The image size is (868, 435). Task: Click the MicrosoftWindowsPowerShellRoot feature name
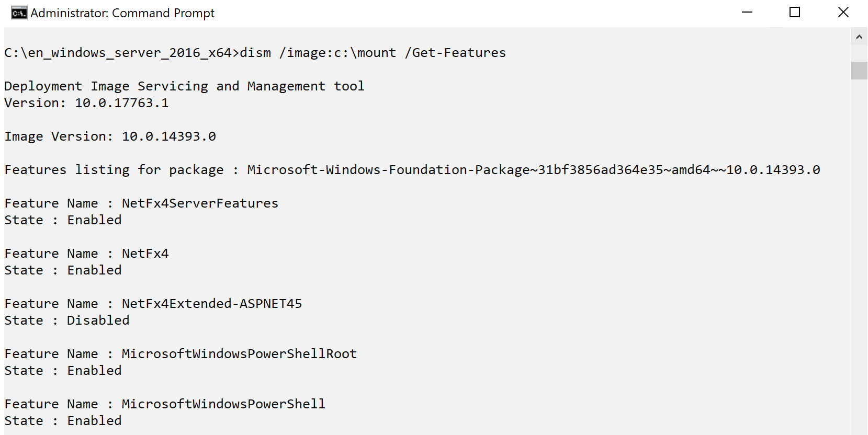coord(239,354)
